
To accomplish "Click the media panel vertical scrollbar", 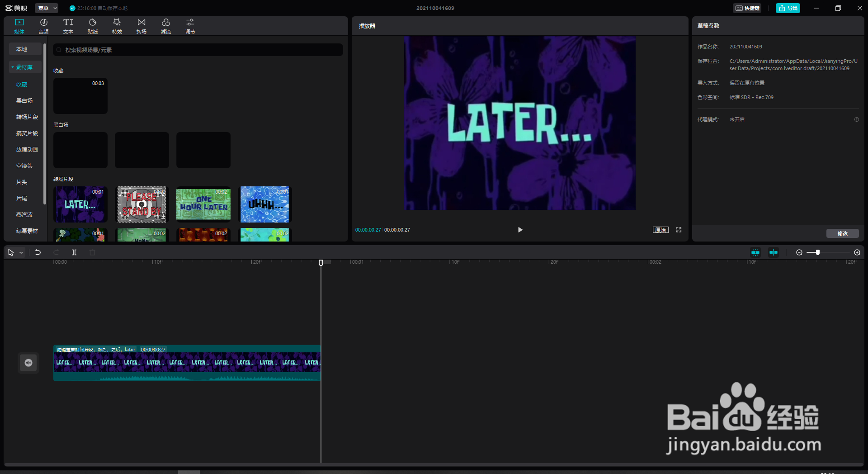I will point(44,124).
